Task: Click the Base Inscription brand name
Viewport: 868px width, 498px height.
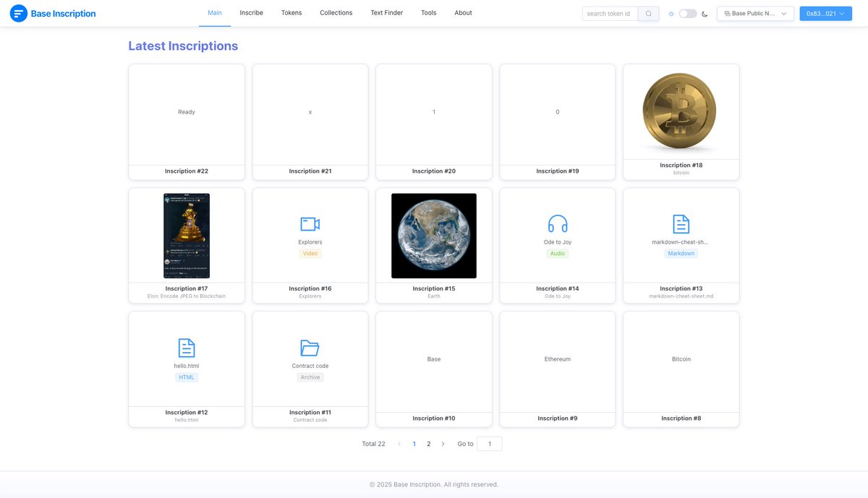Action: tap(63, 14)
